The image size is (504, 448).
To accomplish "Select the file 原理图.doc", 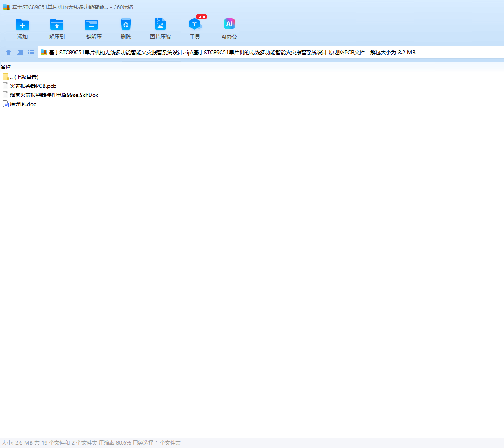I will coord(19,104).
